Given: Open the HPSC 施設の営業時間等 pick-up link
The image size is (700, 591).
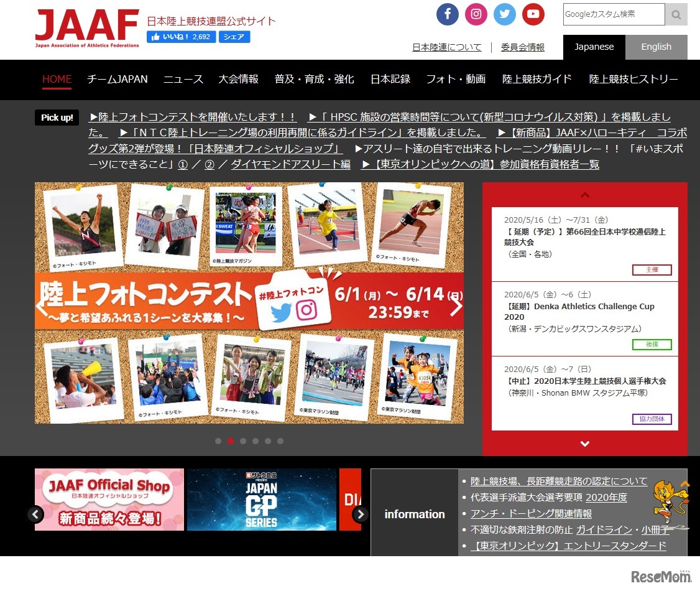Looking at the screenshot, I should pyautogui.click(x=489, y=117).
